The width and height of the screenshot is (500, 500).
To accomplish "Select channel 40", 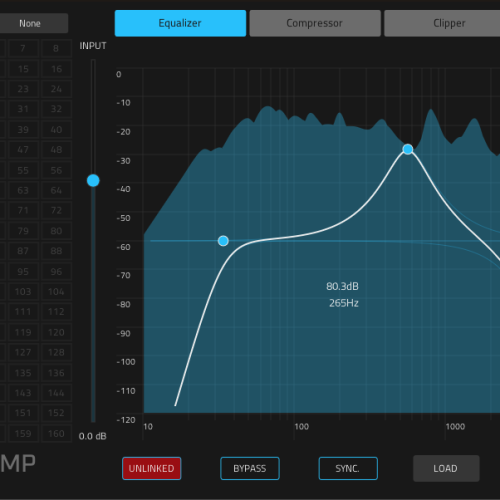I will (x=56, y=130).
